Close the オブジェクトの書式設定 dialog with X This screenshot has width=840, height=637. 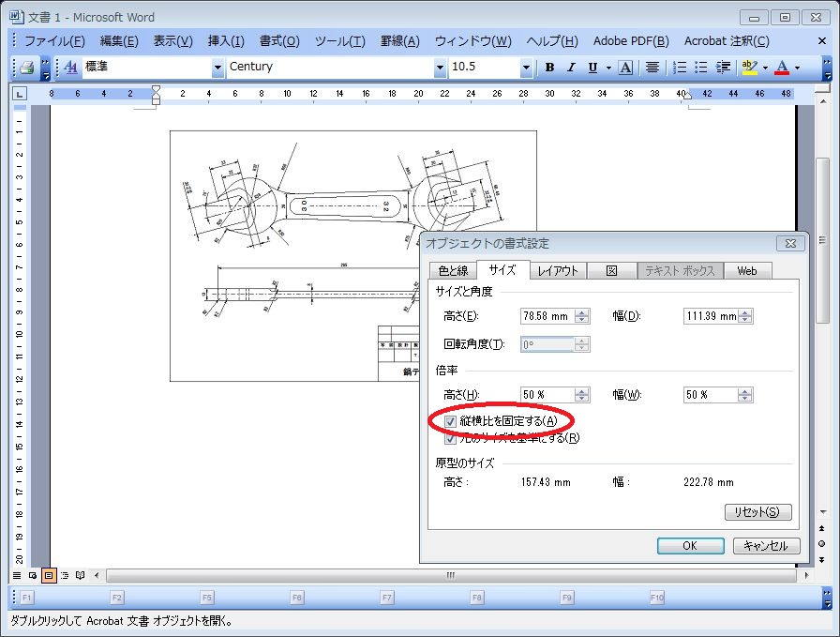tap(790, 243)
